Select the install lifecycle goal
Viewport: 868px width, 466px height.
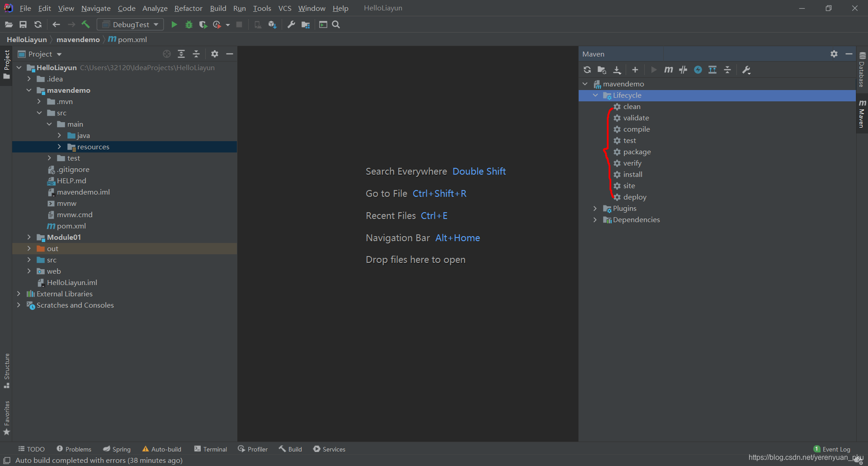632,174
